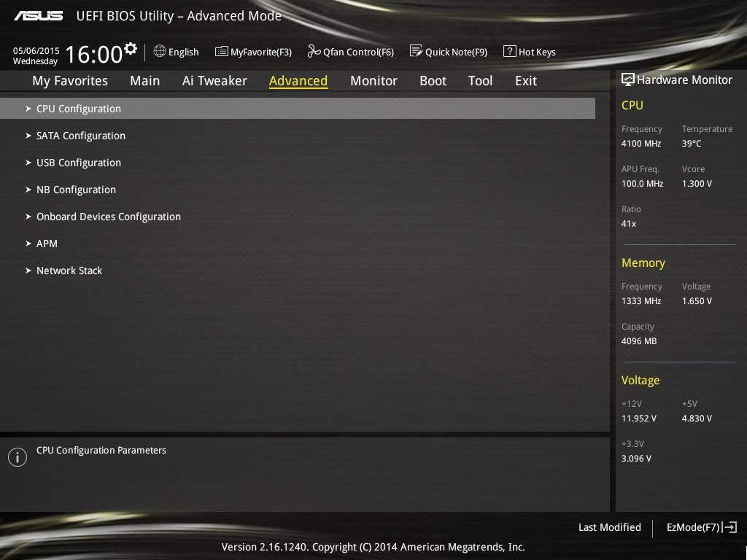Click the EzMode exit arrow icon
This screenshot has height=560, width=747.
(729, 527)
